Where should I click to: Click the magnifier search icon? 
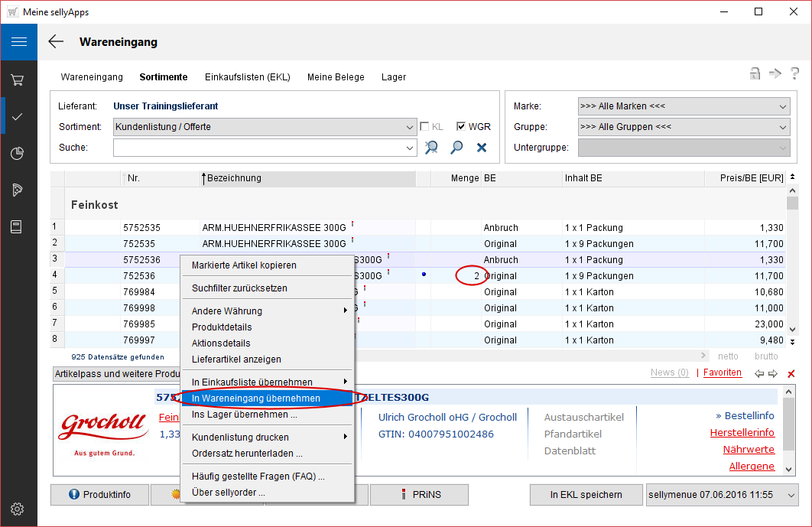point(456,148)
